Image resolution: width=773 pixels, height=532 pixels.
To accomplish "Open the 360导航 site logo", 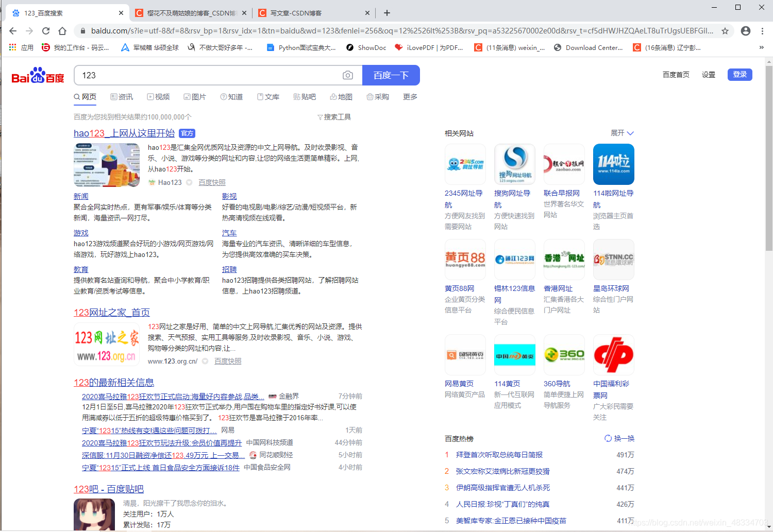I will 564,355.
